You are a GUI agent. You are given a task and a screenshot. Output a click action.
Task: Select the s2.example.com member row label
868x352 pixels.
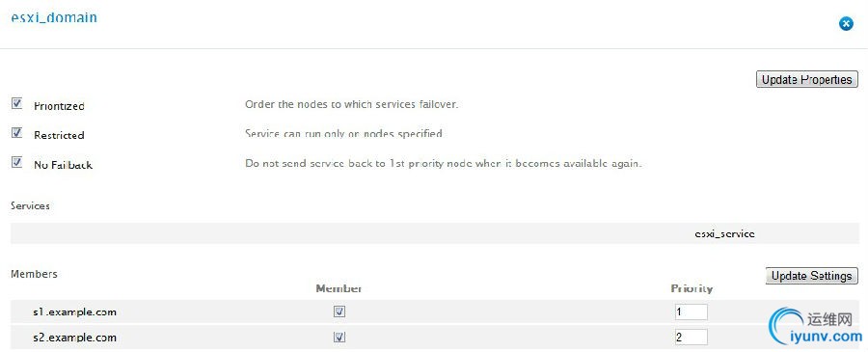(74, 338)
